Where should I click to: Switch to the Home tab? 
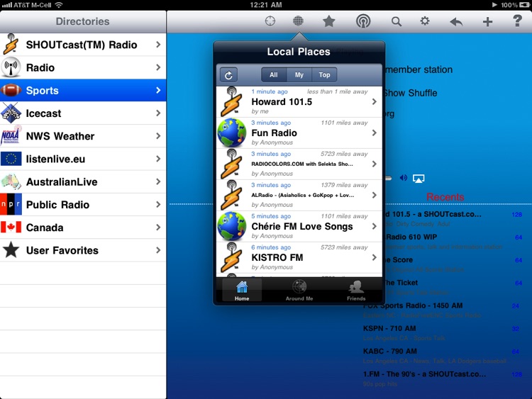click(x=242, y=291)
